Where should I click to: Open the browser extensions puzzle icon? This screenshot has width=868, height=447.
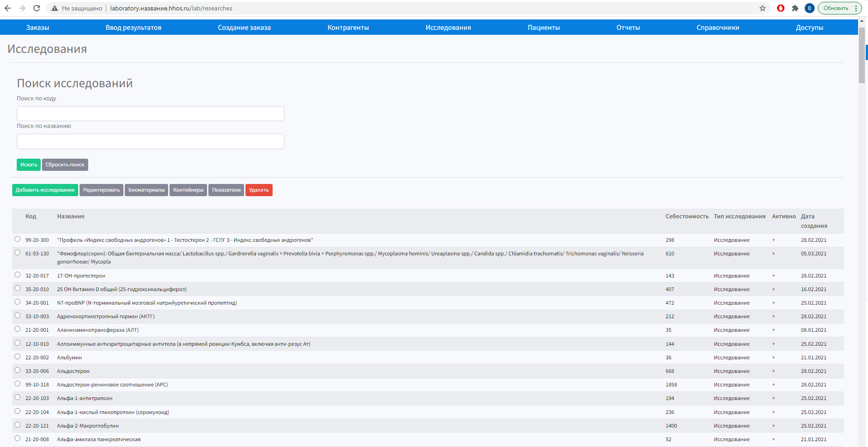pyautogui.click(x=795, y=8)
